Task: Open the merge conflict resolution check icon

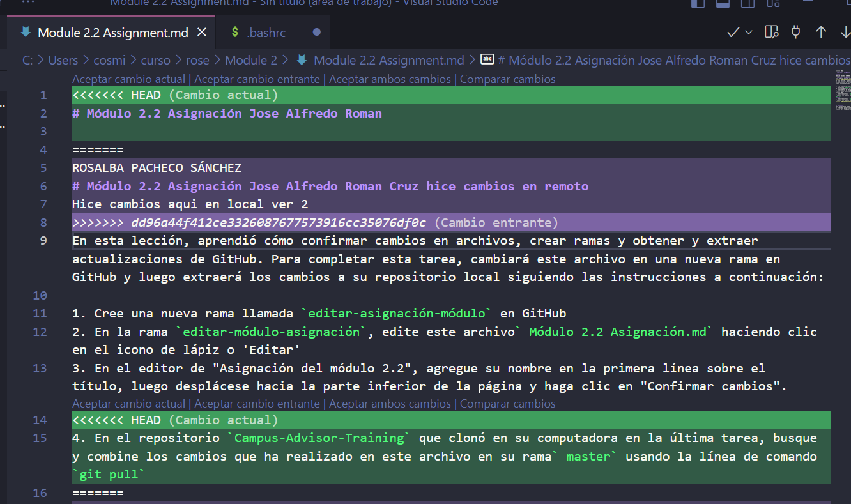Action: tap(732, 31)
